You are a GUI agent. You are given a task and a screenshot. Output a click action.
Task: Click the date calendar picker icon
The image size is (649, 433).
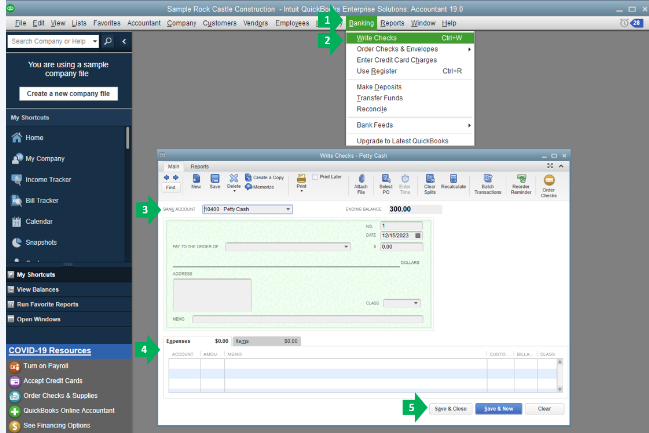tap(418, 236)
